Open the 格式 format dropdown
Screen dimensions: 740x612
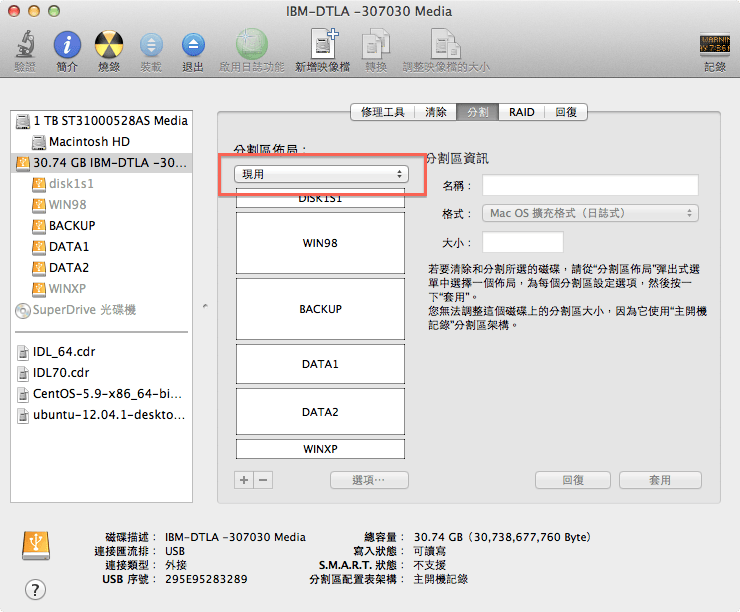pos(590,213)
